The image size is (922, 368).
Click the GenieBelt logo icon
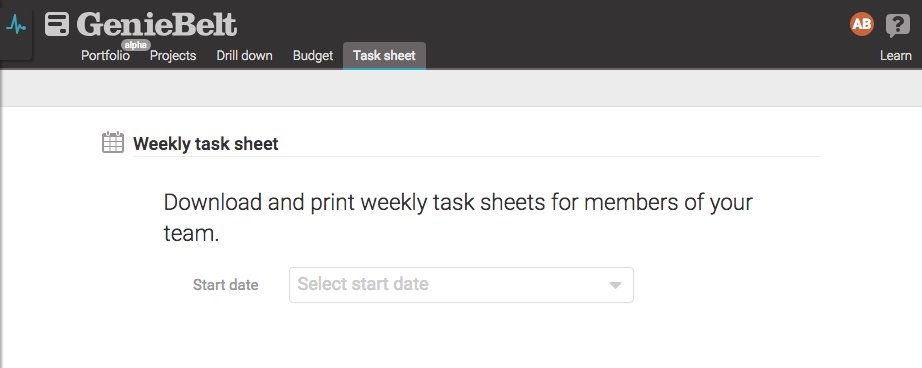tap(57, 25)
